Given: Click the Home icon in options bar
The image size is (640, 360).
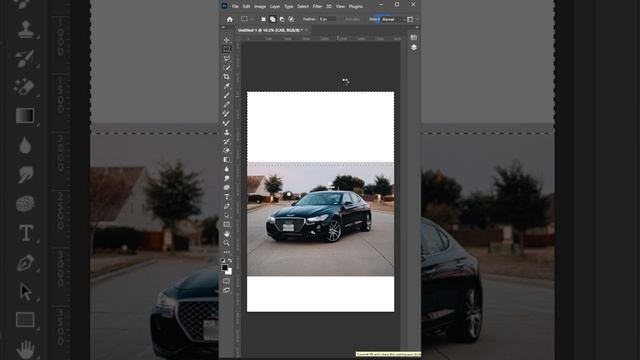Looking at the screenshot, I should pos(230,19).
